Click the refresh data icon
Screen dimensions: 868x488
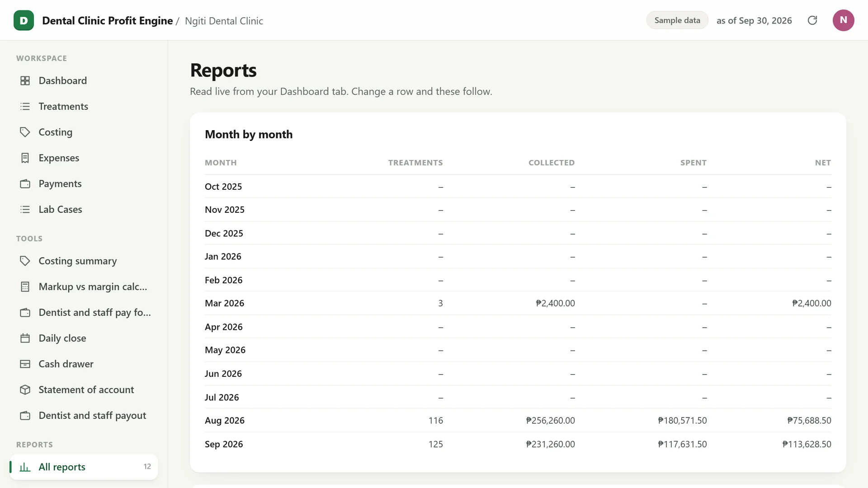pos(812,20)
